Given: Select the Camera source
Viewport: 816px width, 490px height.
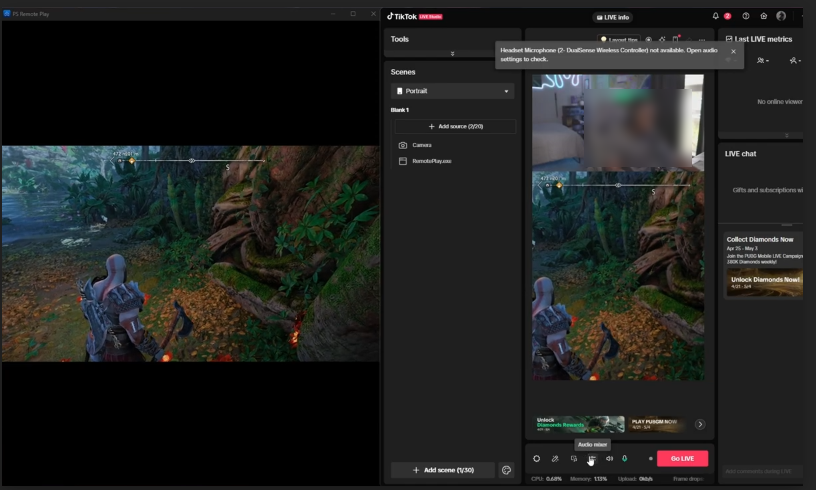Looking at the screenshot, I should click(x=422, y=145).
